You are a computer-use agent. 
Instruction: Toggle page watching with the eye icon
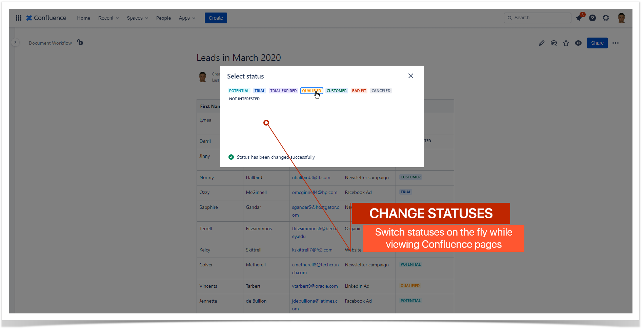click(x=578, y=43)
